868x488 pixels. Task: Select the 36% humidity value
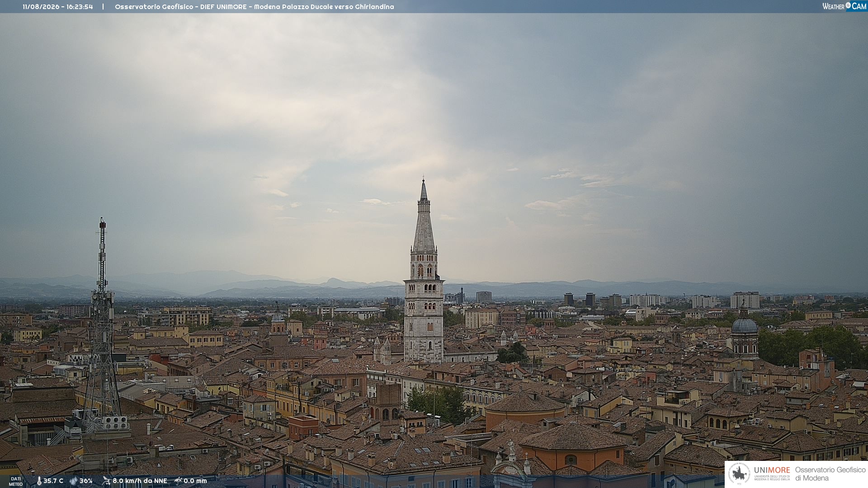pos(86,481)
